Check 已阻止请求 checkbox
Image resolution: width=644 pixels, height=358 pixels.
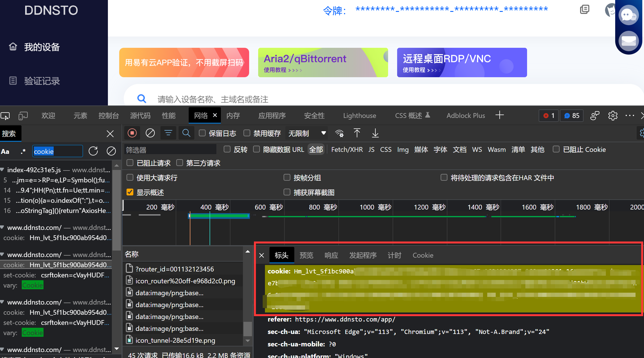[130, 163]
